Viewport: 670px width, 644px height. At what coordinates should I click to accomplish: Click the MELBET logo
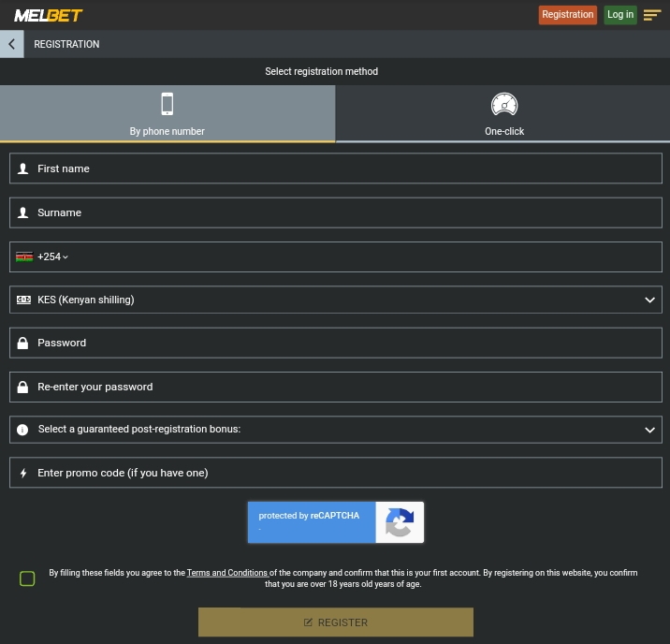(49, 16)
